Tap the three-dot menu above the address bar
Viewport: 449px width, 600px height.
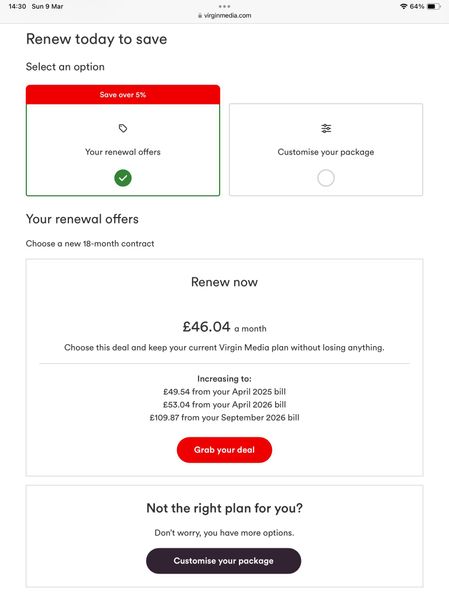(224, 7)
